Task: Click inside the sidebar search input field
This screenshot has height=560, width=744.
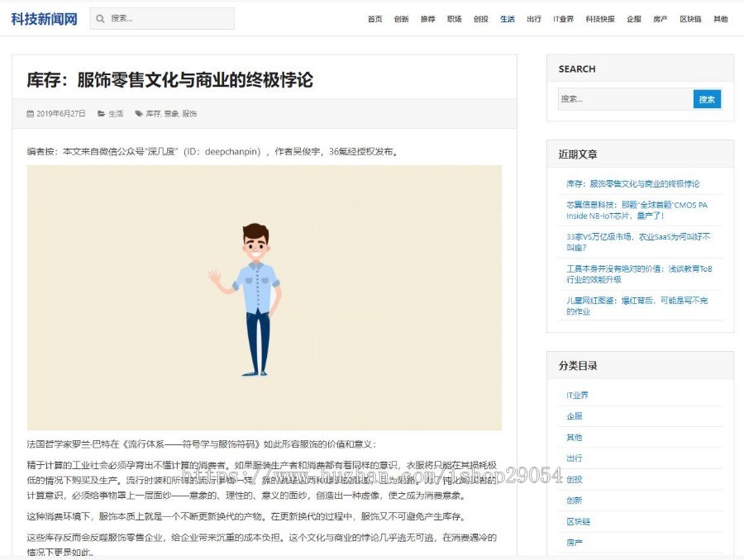Action: (620, 98)
